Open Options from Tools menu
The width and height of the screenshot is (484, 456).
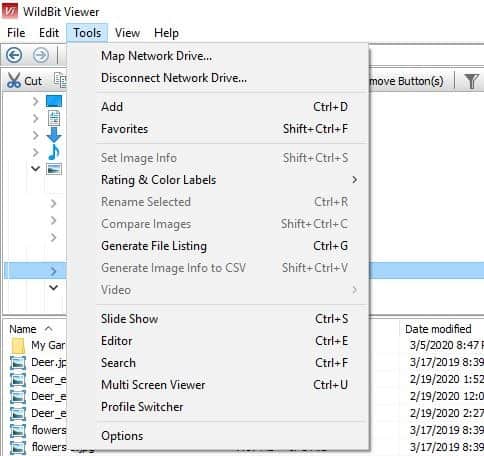click(x=218, y=436)
